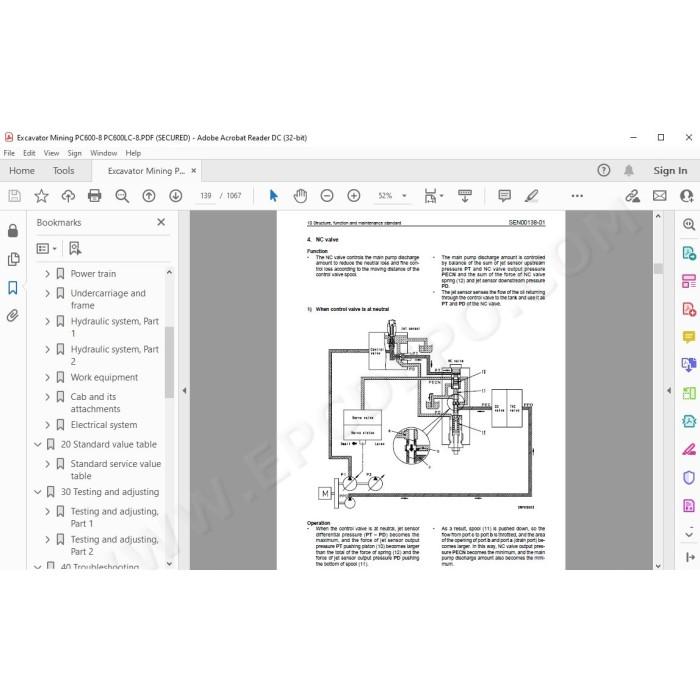Switch to the Tools tab
The image size is (700, 700).
[x=63, y=171]
